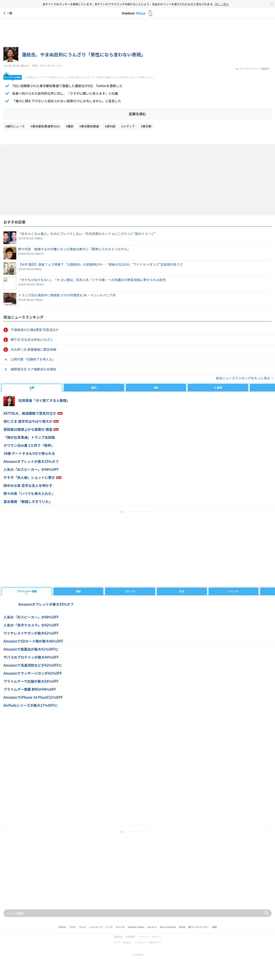Switch to the ゴシップ tab

130,592
